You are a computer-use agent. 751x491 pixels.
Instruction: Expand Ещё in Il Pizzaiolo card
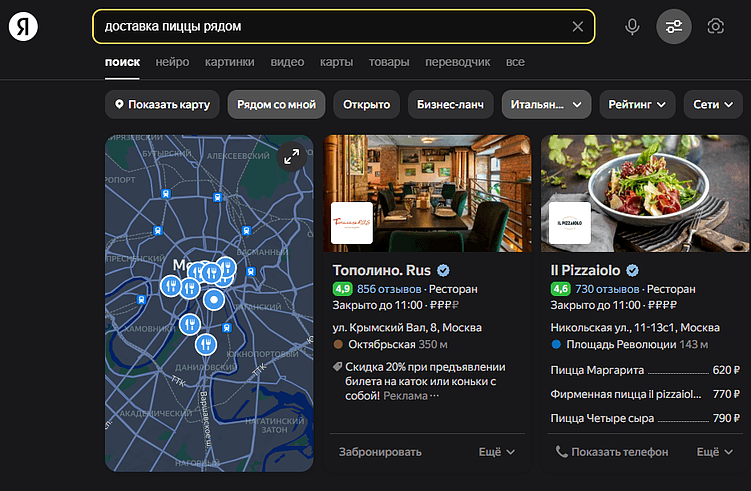coord(715,452)
